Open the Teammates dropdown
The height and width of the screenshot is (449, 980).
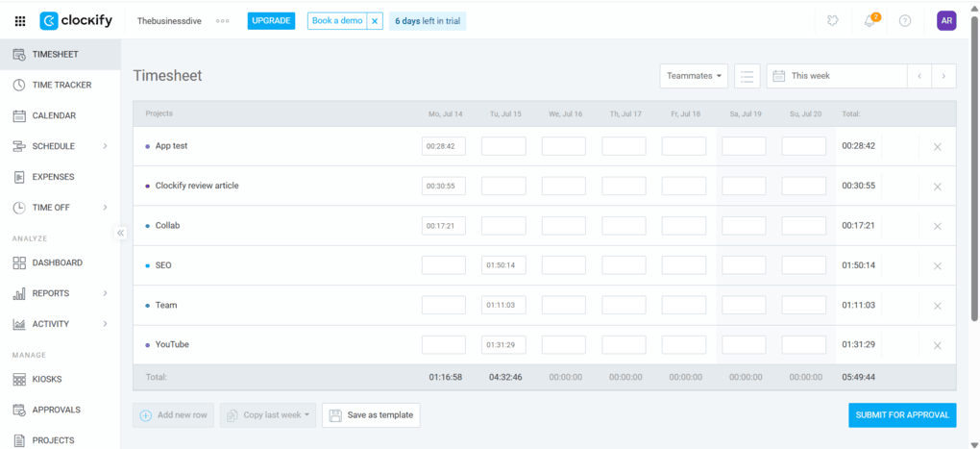694,76
